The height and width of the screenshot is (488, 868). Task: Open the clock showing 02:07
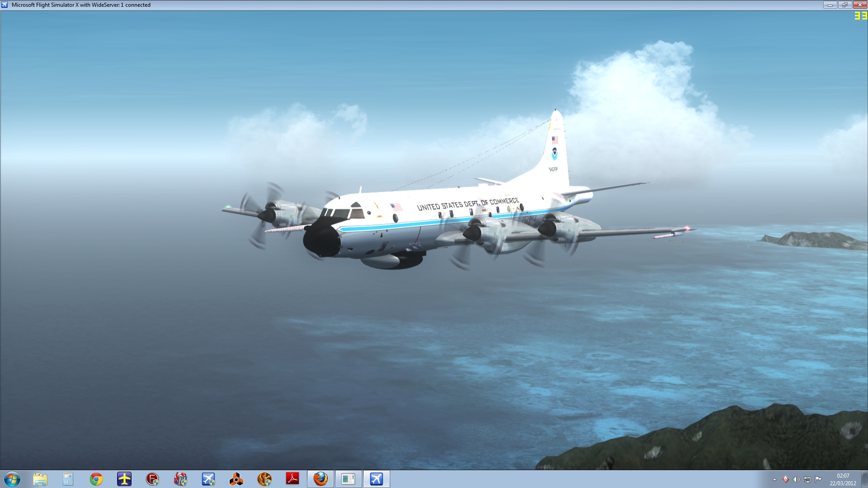click(843, 479)
